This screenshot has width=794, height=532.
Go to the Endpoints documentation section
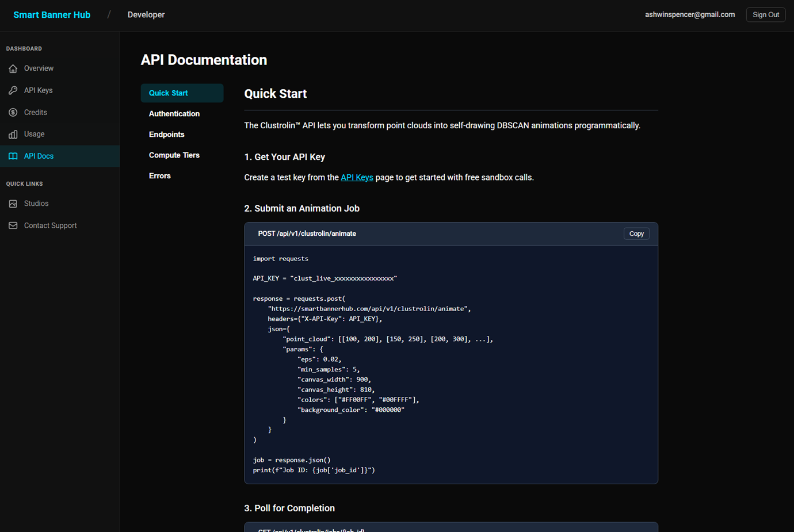[x=167, y=135]
